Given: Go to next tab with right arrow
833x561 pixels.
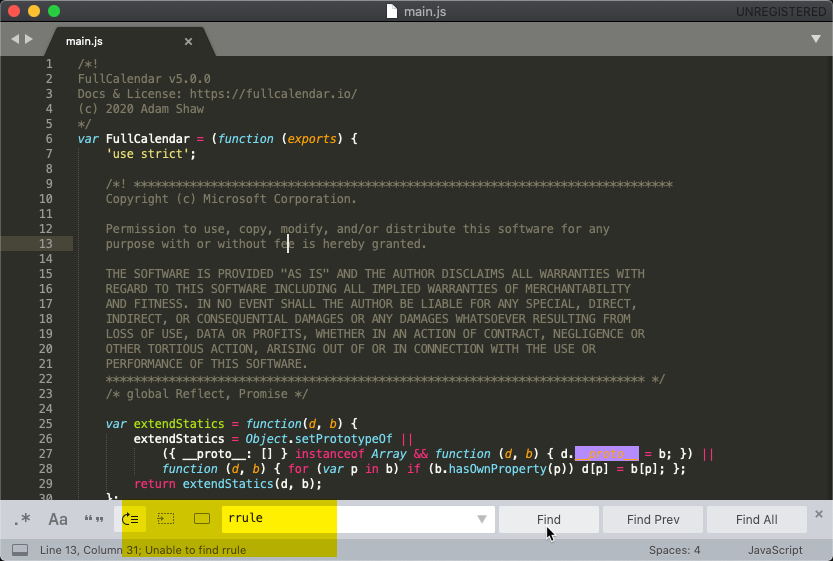Looking at the screenshot, I should [x=29, y=39].
